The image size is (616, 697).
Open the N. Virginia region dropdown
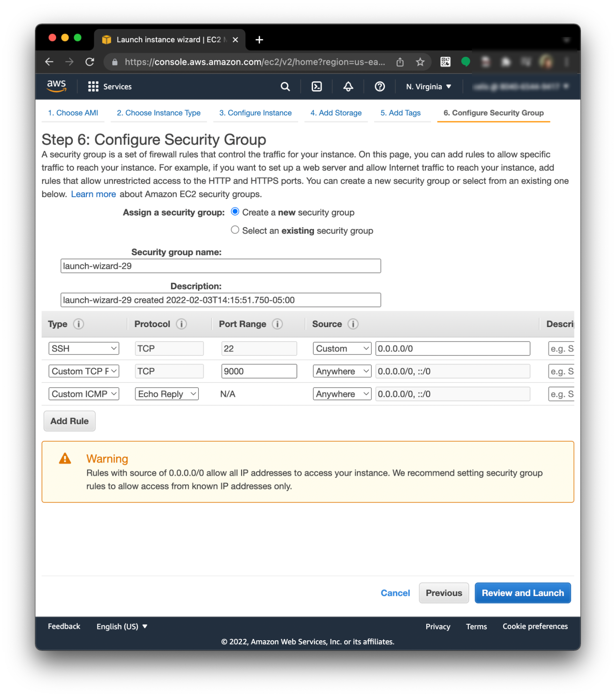pos(429,86)
